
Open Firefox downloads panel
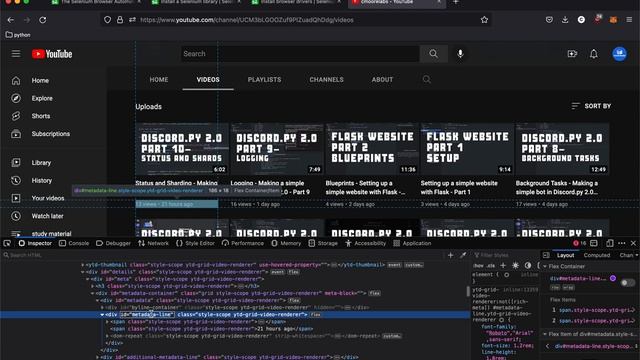[x=565, y=20]
